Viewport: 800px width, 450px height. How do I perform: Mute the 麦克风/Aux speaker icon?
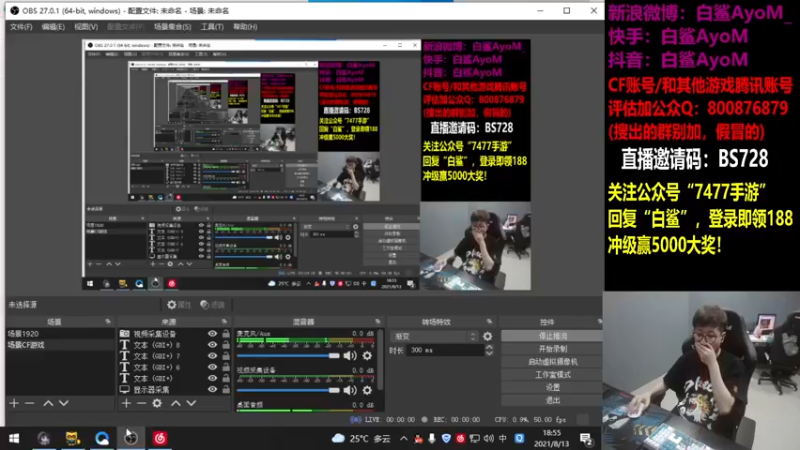(x=350, y=356)
